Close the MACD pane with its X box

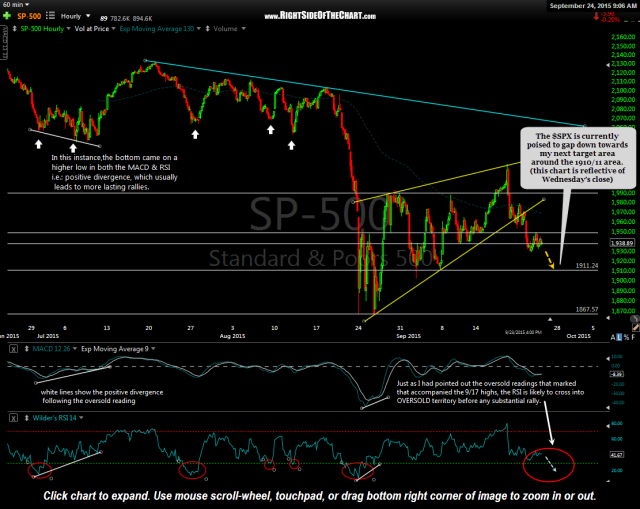[x=13, y=349]
